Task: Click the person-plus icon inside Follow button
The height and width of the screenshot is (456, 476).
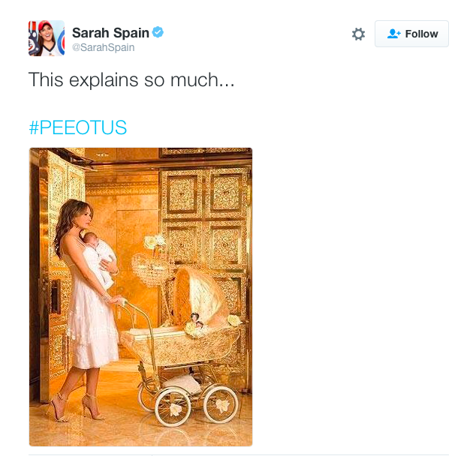Action: point(394,34)
